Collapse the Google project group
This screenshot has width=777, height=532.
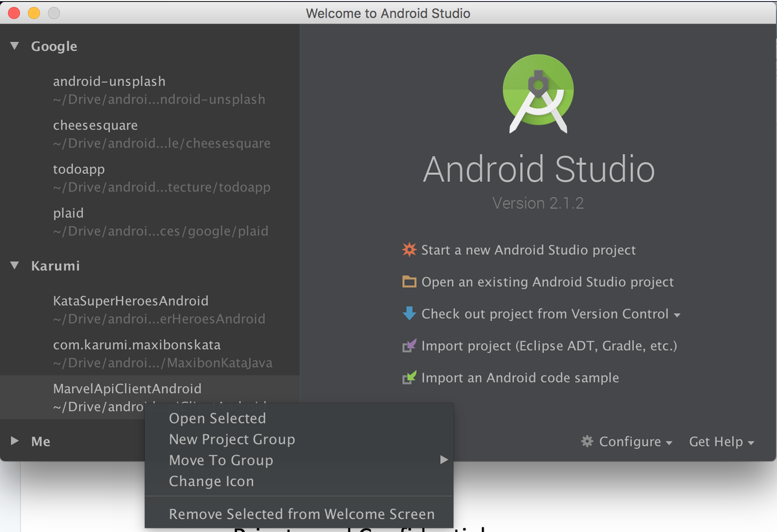click(x=15, y=46)
